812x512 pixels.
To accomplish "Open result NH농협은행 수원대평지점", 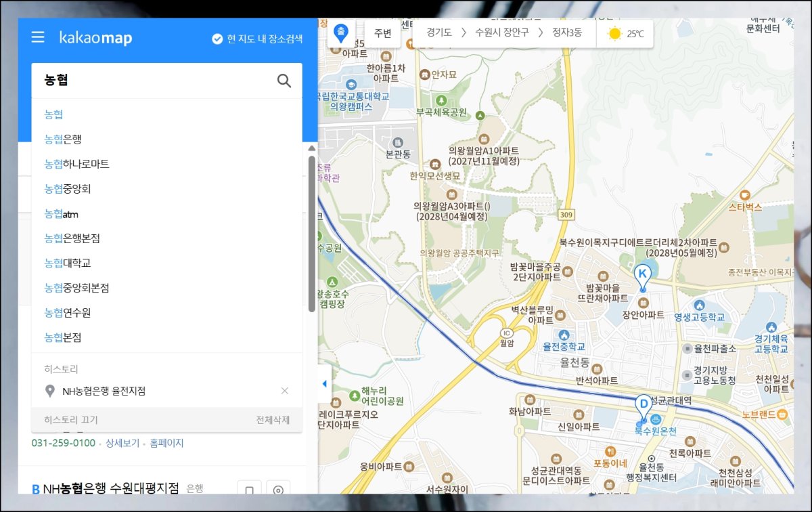I will (111, 488).
